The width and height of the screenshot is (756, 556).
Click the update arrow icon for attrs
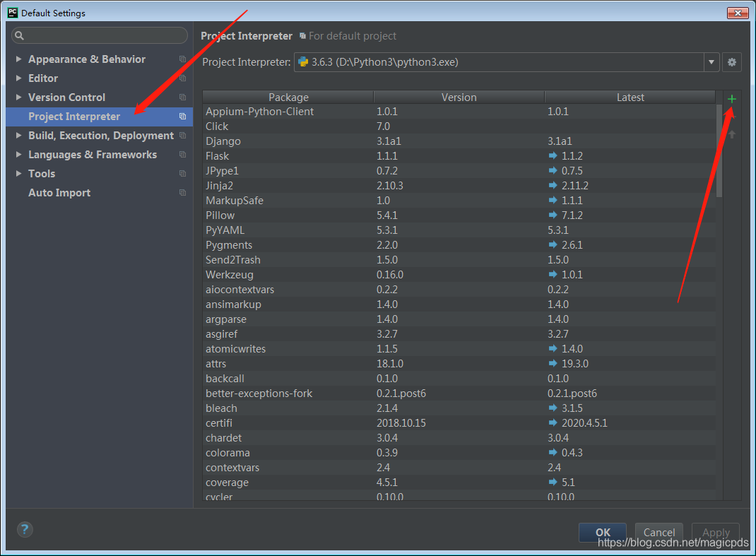tap(553, 363)
